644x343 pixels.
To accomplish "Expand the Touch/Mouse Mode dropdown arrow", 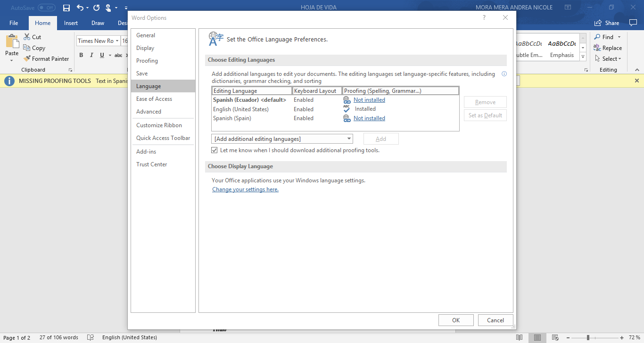I will [116, 8].
